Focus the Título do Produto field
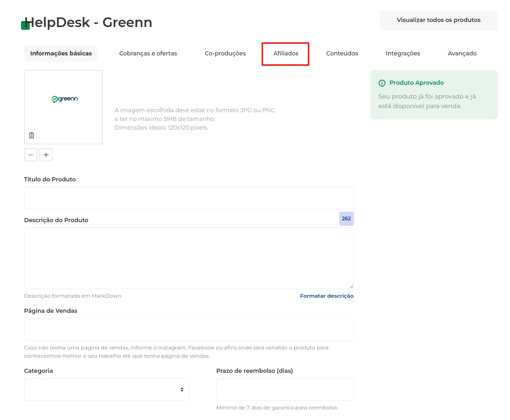 tap(189, 198)
